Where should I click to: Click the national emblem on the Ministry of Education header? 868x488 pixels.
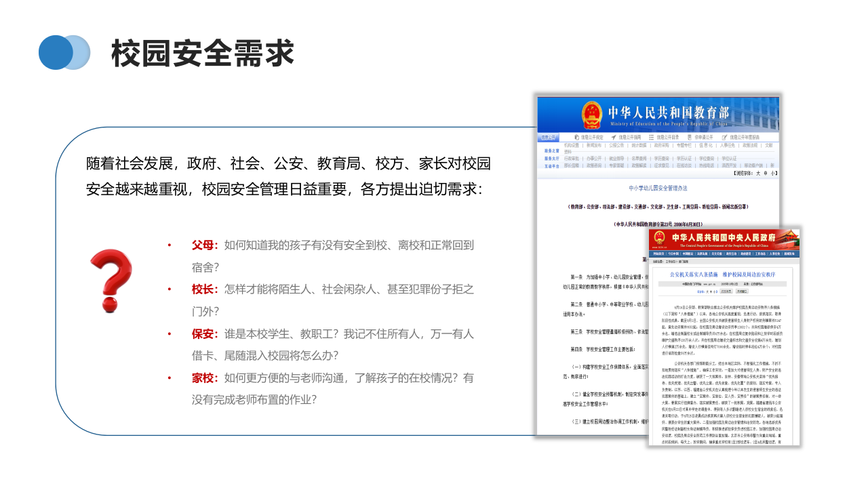coord(593,115)
